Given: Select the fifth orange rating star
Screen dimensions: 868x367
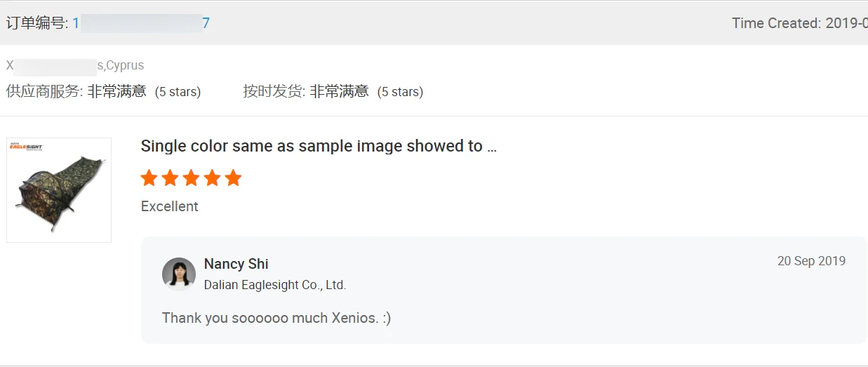Looking at the screenshot, I should click(234, 178).
